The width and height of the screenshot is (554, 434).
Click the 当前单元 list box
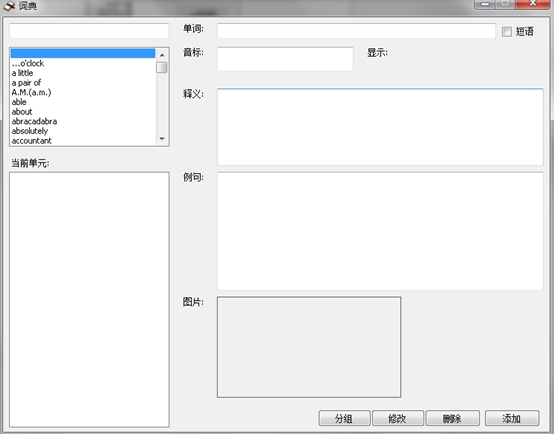click(x=89, y=300)
